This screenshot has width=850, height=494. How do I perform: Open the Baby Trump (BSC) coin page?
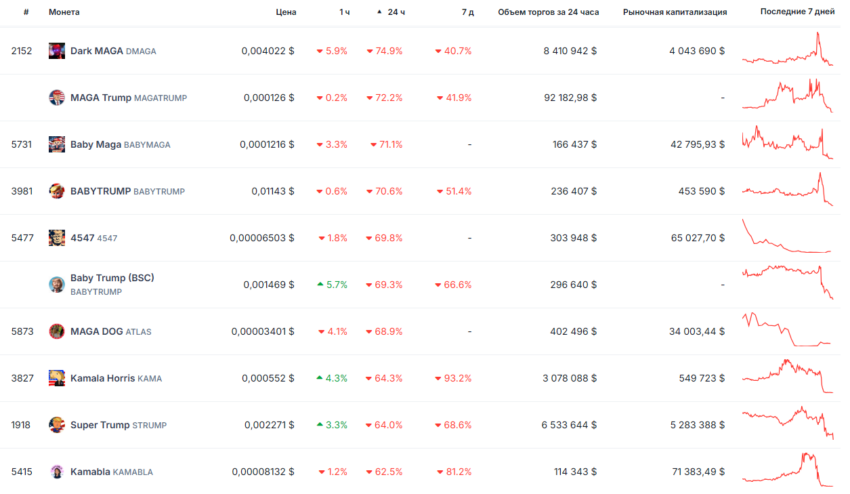tap(112, 284)
